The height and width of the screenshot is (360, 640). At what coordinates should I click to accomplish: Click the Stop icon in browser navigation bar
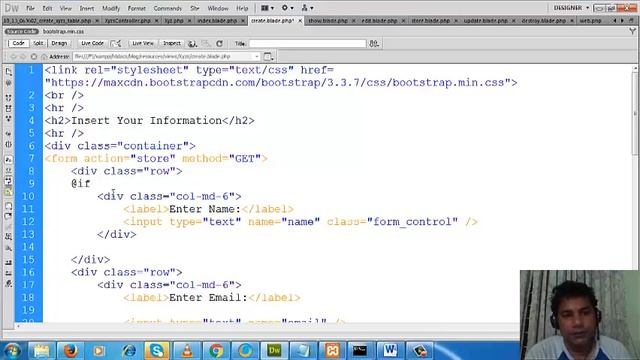[34, 56]
